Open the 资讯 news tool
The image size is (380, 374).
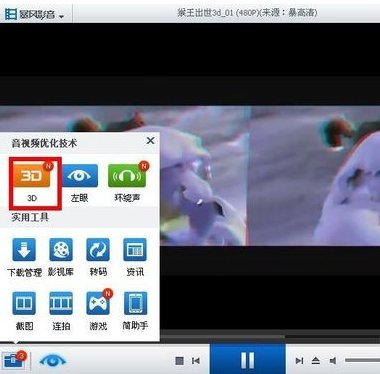(135, 250)
